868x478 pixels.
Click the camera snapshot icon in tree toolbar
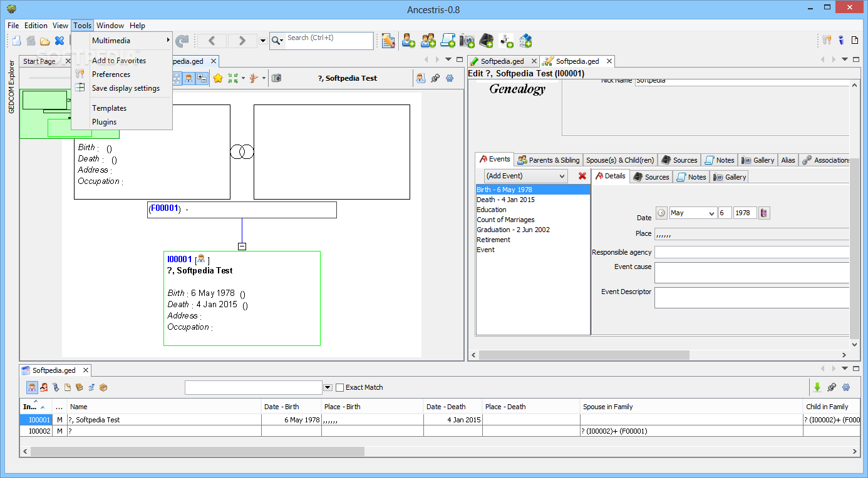276,78
